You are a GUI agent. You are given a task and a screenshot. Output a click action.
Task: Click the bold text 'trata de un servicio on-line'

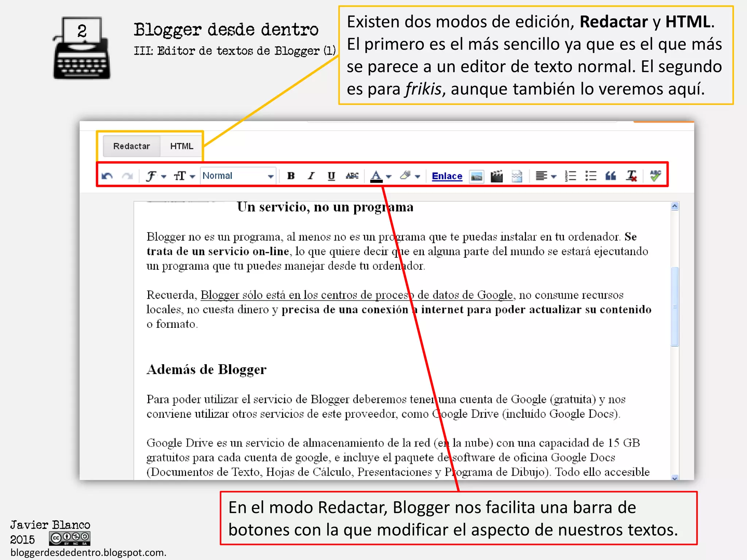point(218,252)
